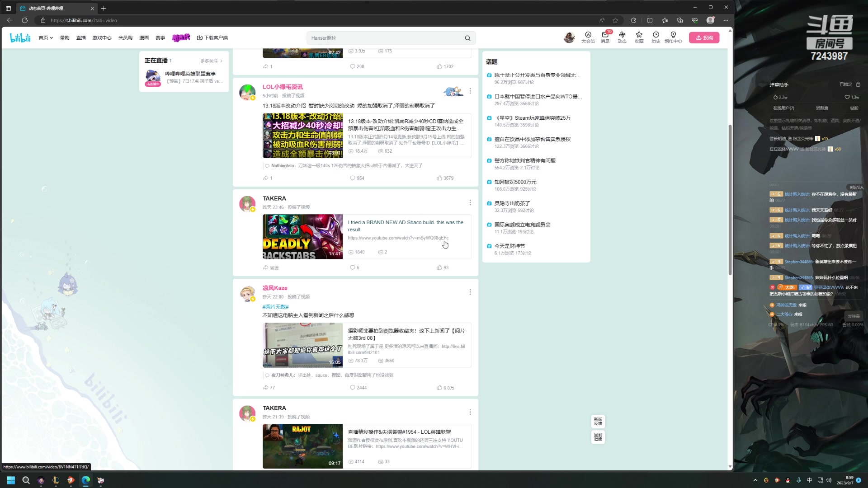868x488 pixels.
Task: Open 历史 history icon
Action: coord(656,38)
